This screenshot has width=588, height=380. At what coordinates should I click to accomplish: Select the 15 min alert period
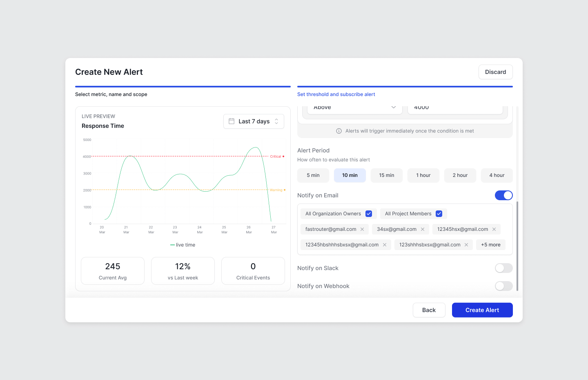(x=386, y=175)
